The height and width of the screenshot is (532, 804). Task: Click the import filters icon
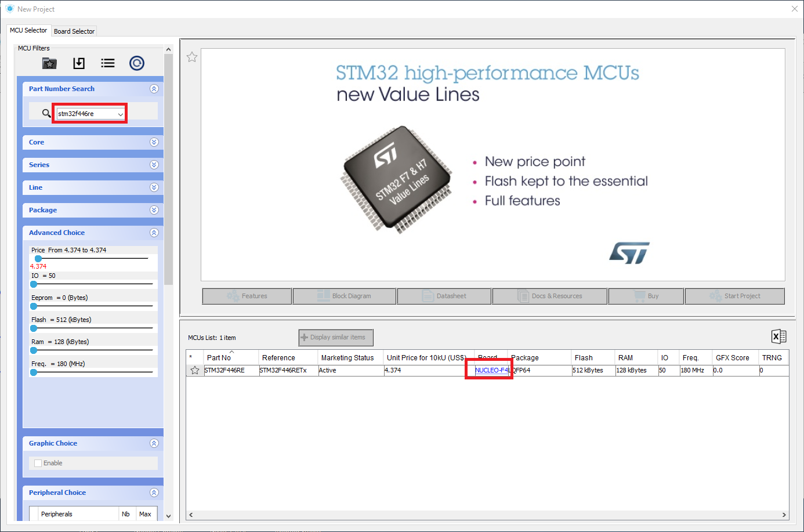click(x=79, y=63)
